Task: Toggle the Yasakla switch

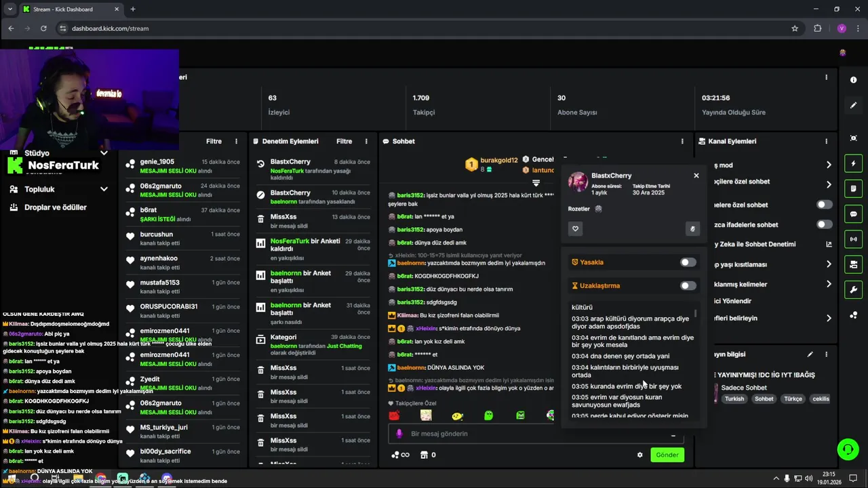Action: [688, 262]
